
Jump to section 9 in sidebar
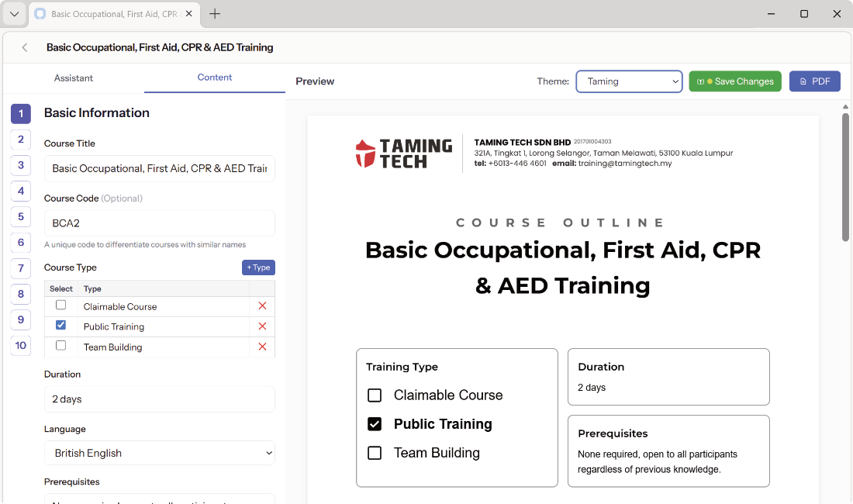21,319
